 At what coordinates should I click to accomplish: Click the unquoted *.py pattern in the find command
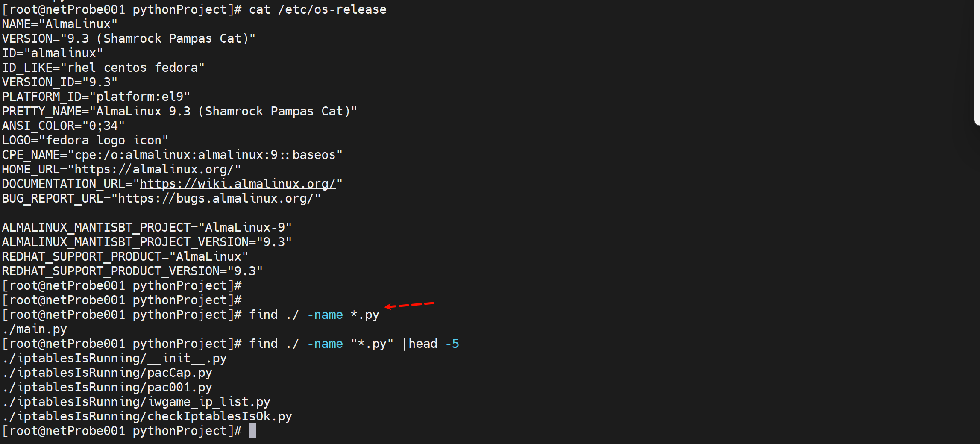[x=365, y=315]
